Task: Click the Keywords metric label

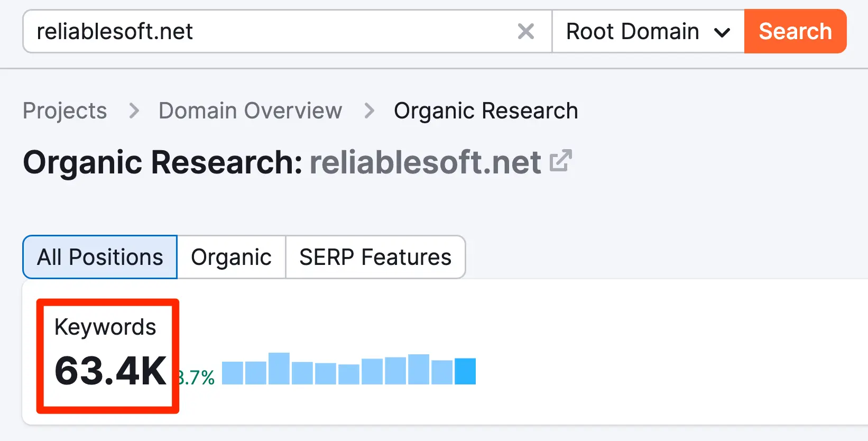Action: click(x=105, y=327)
